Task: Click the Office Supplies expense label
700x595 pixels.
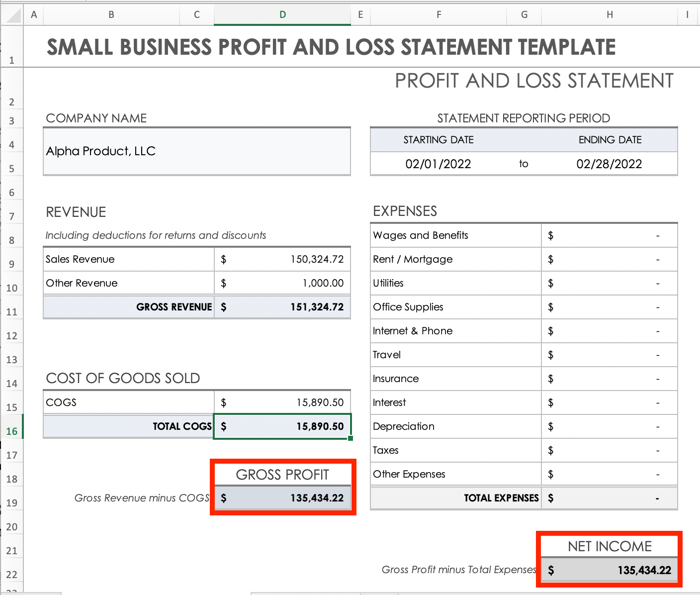Action: 408,307
